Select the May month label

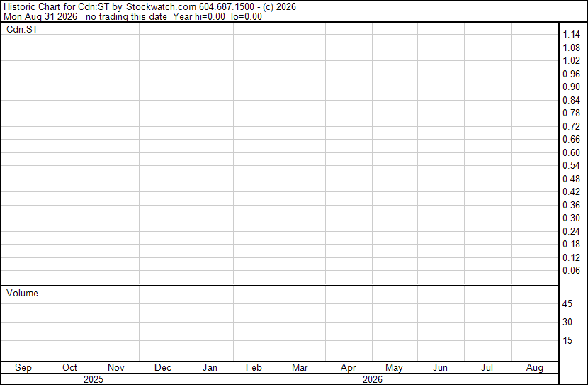tap(394, 368)
